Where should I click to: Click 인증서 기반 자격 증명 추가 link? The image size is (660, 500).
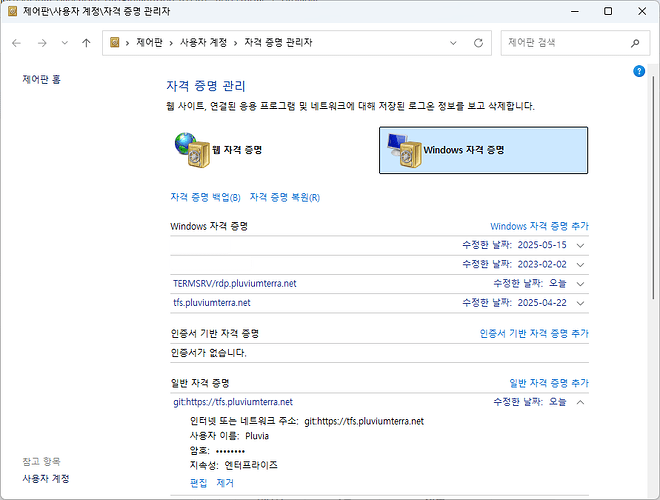[534, 333]
